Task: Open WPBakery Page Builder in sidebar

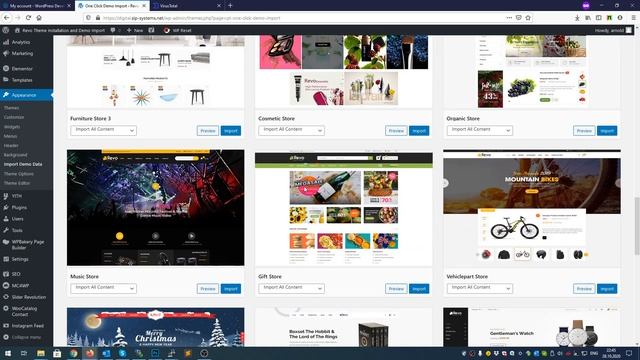Action: pyautogui.click(x=27, y=244)
